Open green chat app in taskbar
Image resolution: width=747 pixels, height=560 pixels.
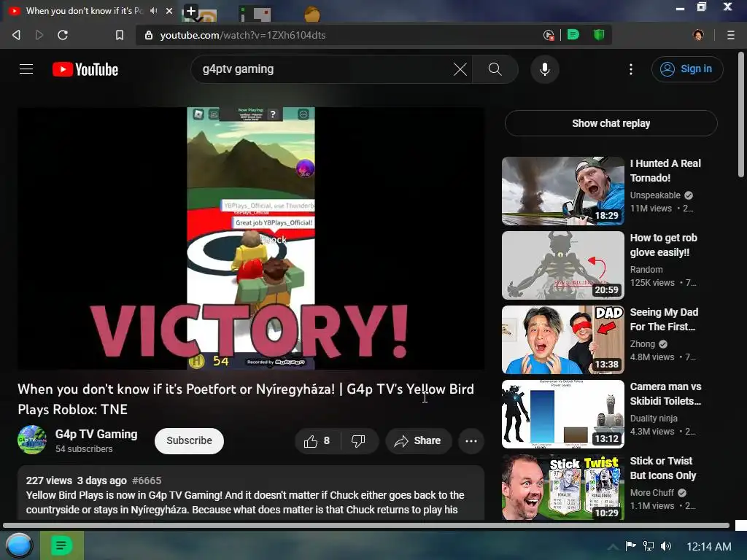click(x=61, y=545)
